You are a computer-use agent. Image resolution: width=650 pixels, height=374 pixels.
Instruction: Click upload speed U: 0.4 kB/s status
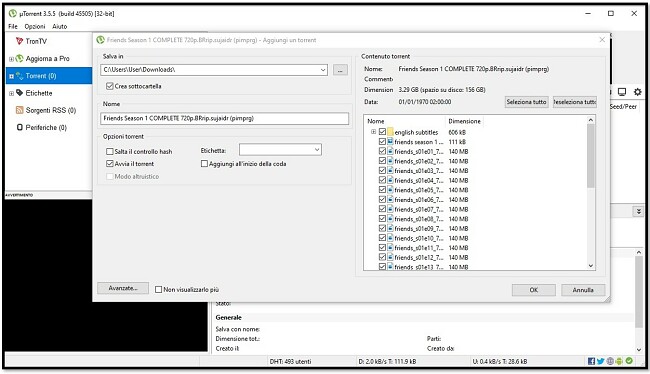(x=500, y=361)
